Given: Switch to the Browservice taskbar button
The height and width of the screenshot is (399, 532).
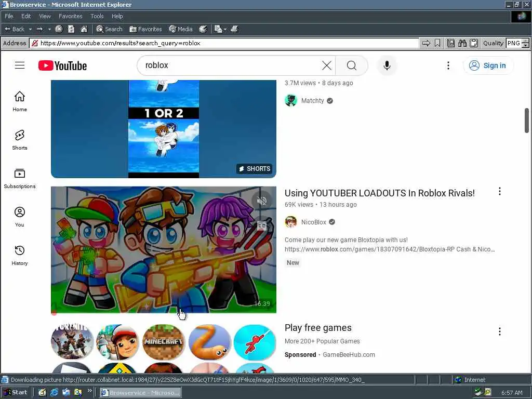Looking at the screenshot, I should (x=140, y=393).
